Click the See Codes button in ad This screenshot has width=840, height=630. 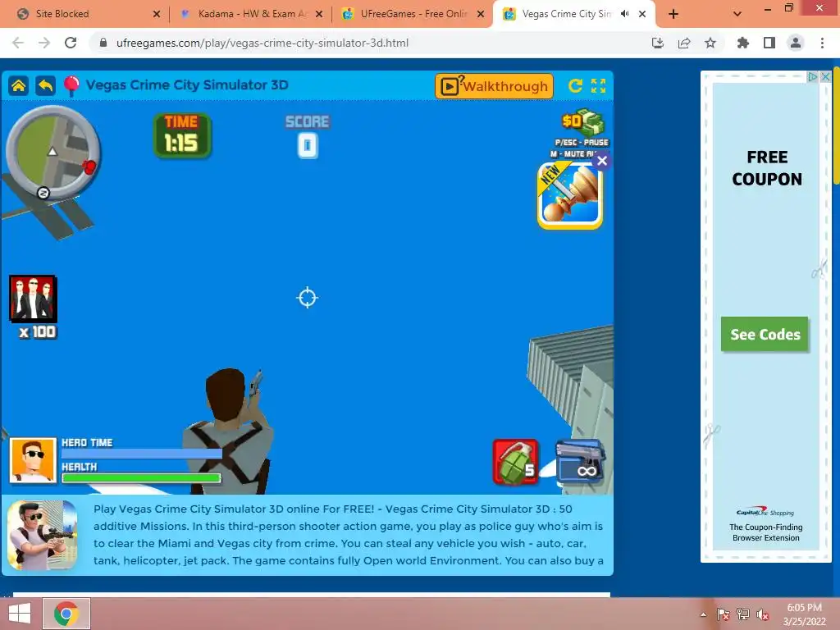(765, 335)
